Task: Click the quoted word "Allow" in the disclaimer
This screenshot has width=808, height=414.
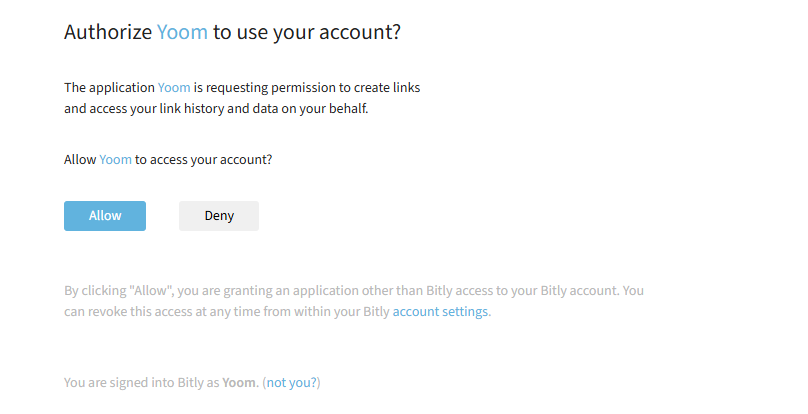Action: tap(150, 291)
